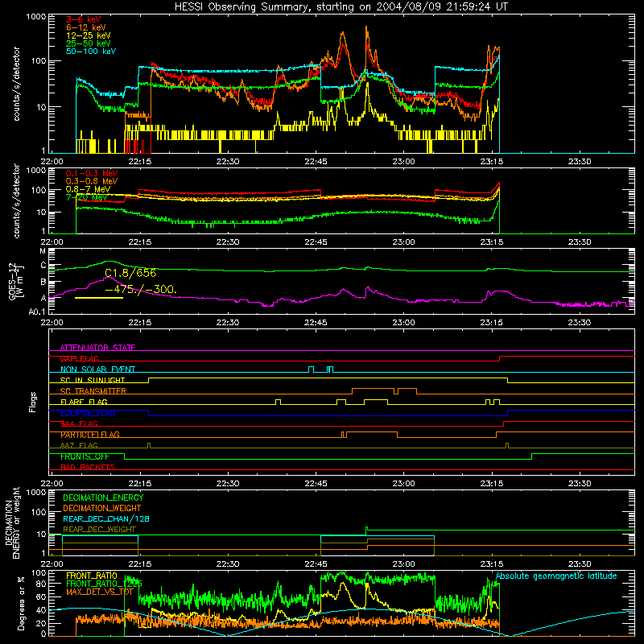
Task: Select the red 3-6 keV legend label
Action: click(x=84, y=19)
